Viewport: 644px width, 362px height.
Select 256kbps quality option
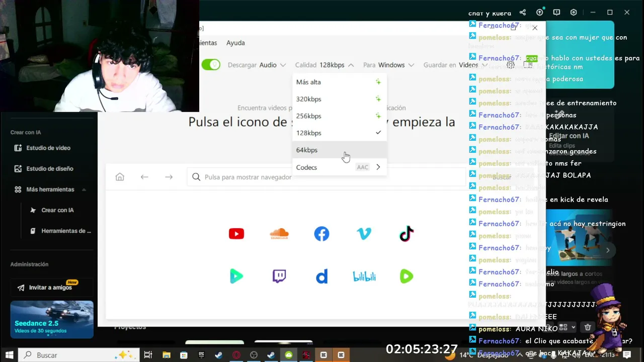[339, 116]
